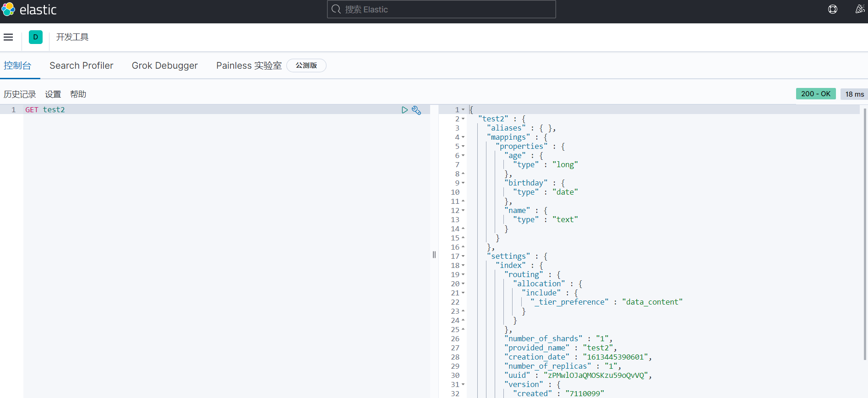Collapse include fold on line 21
868x398 pixels.
463,293
